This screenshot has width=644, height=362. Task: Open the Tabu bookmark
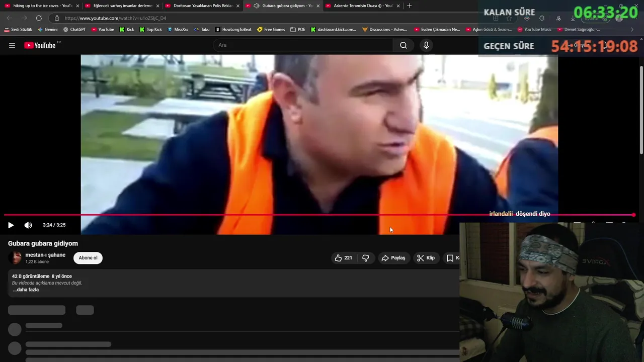tap(202, 30)
